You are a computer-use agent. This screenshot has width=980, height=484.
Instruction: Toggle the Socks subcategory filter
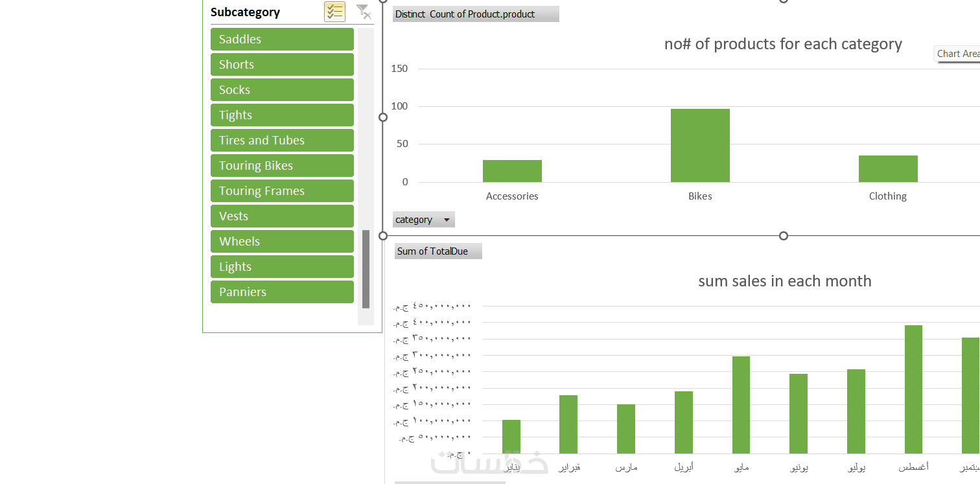pos(282,90)
